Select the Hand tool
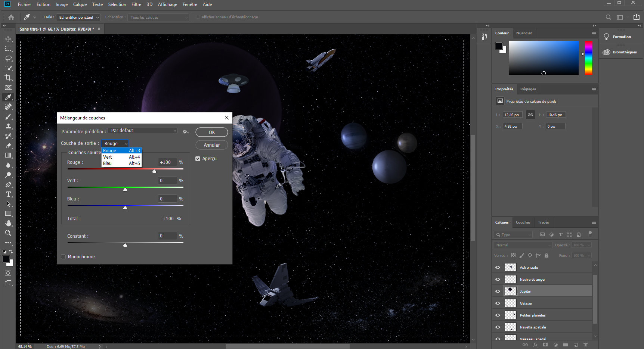Viewport: 644px width, 349px height. tap(8, 223)
